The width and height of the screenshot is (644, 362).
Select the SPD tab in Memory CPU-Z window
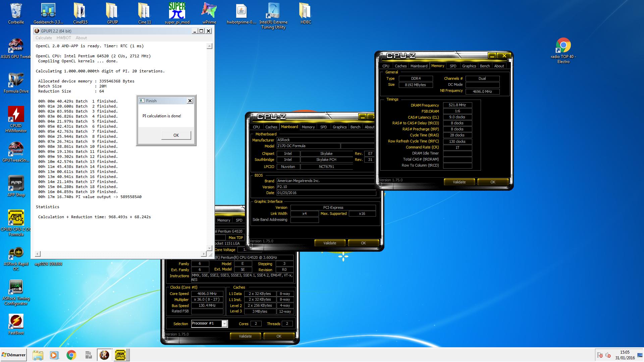click(453, 66)
